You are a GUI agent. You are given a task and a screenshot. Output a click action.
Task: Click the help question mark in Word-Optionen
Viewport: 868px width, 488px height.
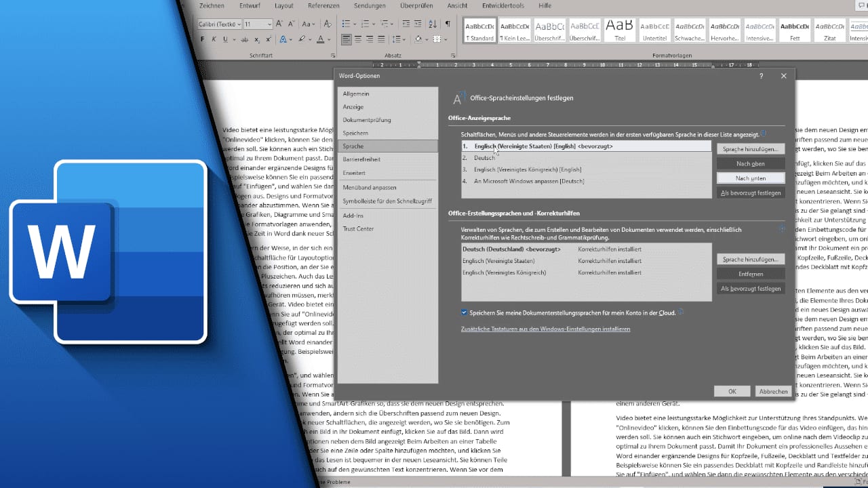(x=761, y=76)
